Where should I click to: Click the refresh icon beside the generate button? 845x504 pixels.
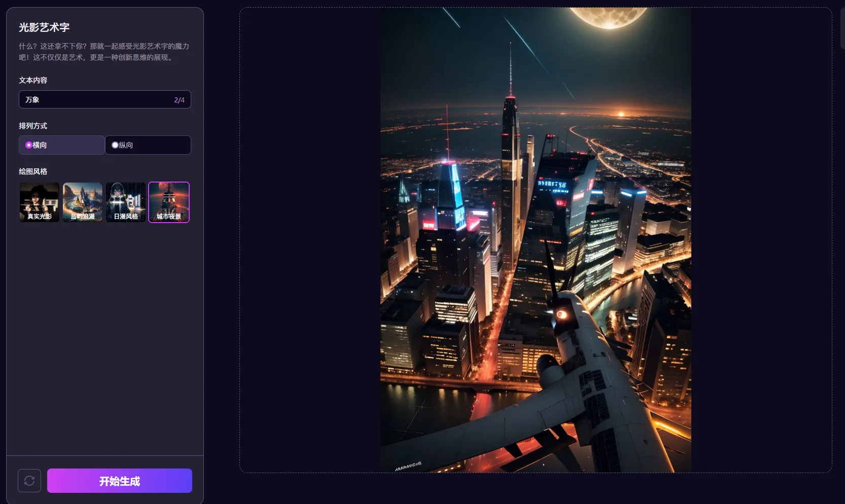click(x=29, y=481)
